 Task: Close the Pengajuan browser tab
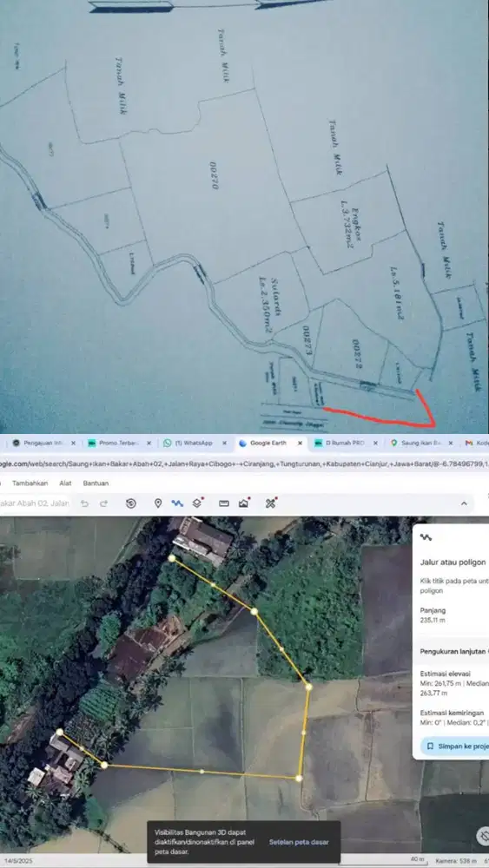(x=74, y=444)
